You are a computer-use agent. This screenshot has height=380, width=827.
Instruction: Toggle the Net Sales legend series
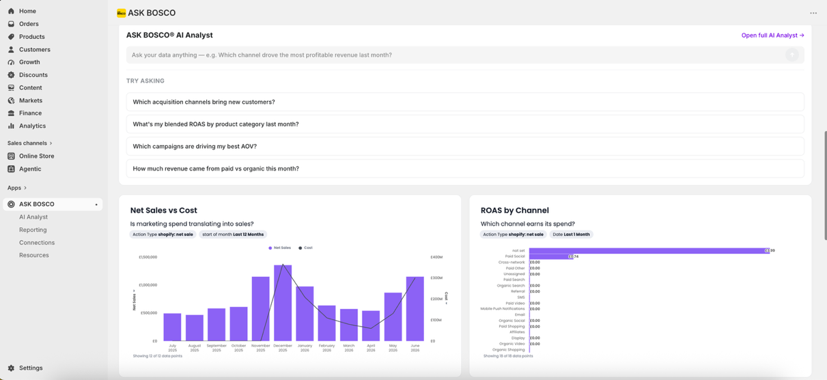point(280,248)
